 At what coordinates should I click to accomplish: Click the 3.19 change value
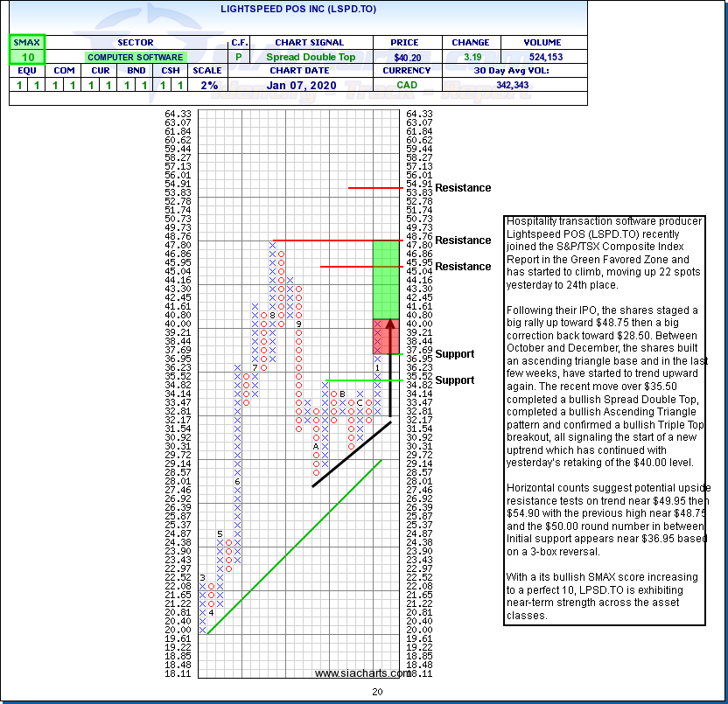(x=470, y=57)
